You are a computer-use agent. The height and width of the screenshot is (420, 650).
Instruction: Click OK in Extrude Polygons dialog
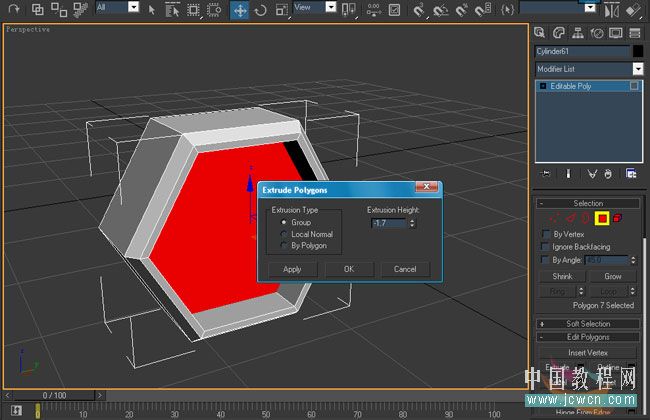click(x=349, y=269)
